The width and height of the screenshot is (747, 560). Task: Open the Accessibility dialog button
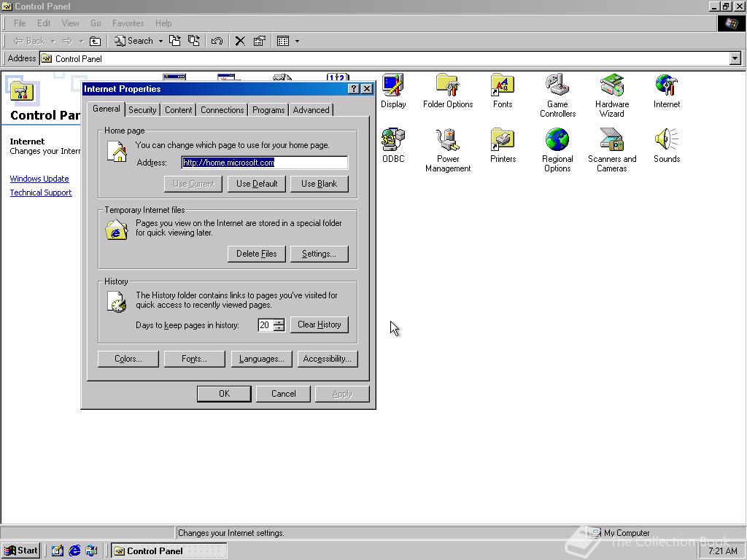328,359
